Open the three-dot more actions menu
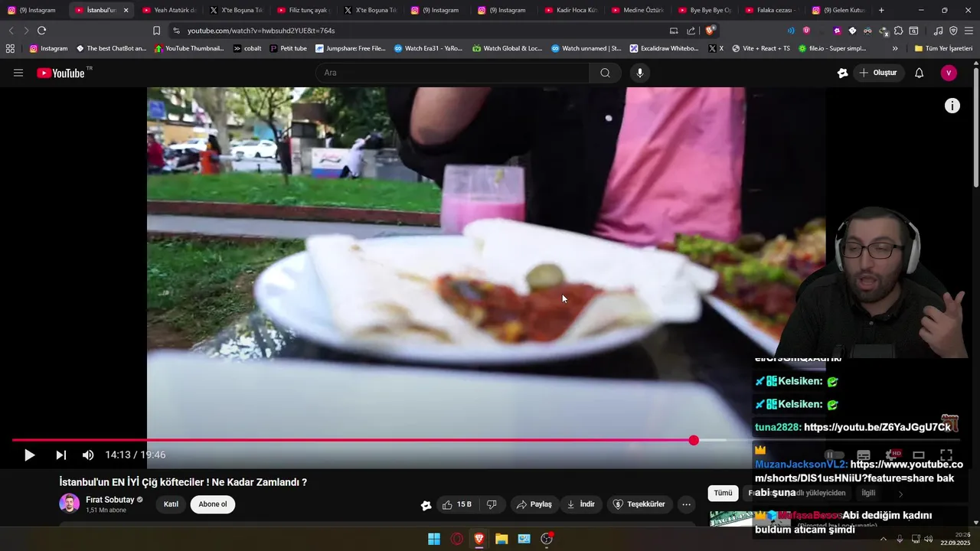The image size is (980, 551). 686,504
